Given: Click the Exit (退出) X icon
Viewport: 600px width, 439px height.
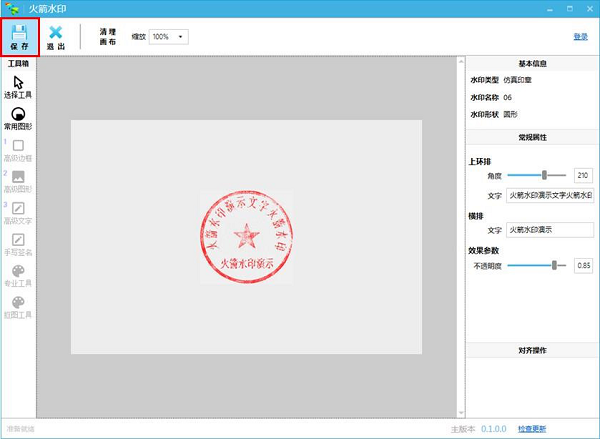Looking at the screenshot, I should click(x=56, y=32).
